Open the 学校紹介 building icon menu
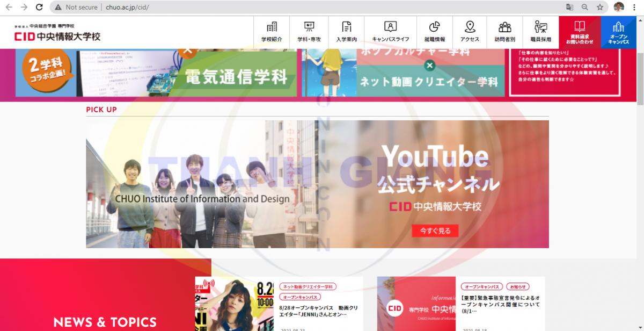The image size is (644, 331). (x=272, y=32)
